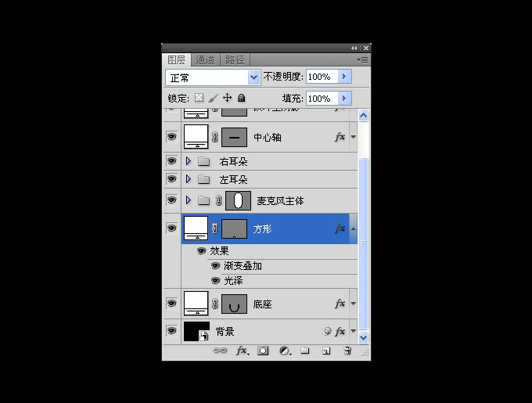Create a new layer icon
Image resolution: width=532 pixels, height=403 pixels.
326,351
